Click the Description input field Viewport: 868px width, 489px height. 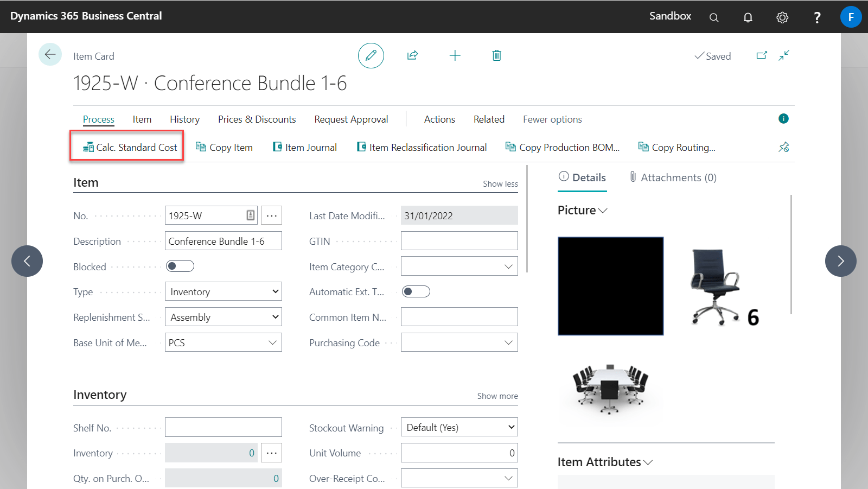coord(224,241)
